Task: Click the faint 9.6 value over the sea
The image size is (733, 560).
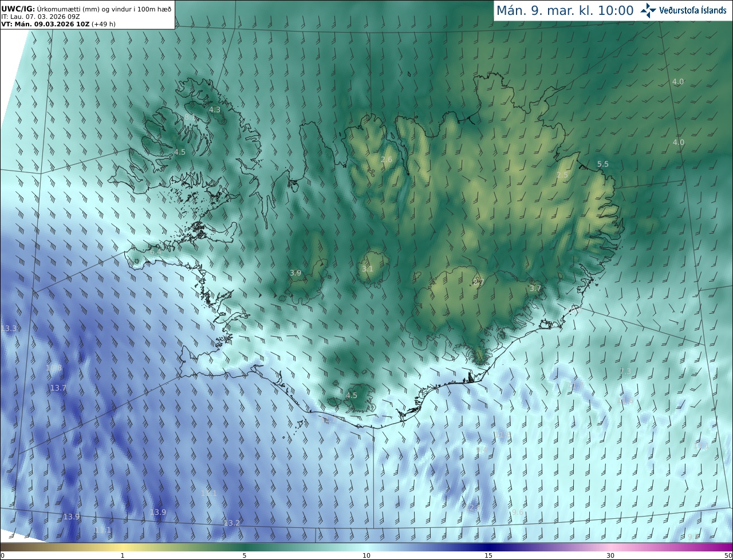Action: tap(517, 512)
